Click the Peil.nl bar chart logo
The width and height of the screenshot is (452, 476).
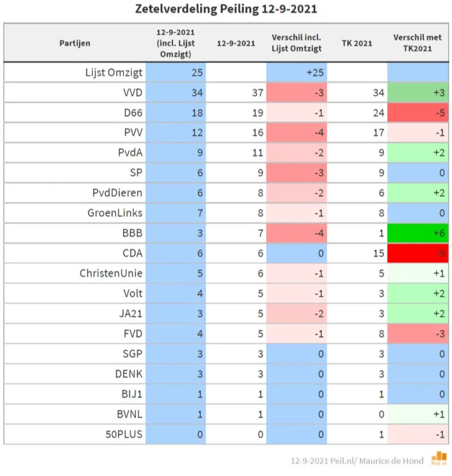439,458
